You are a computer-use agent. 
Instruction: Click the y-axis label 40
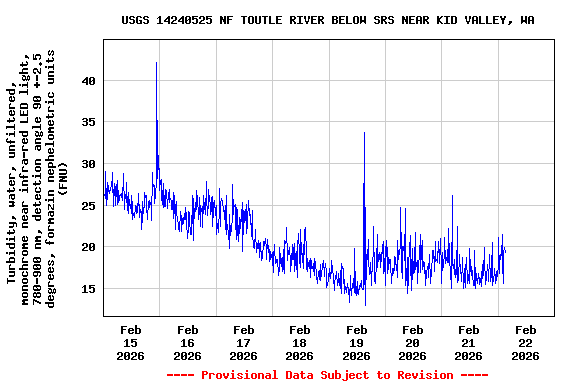[x=89, y=81]
